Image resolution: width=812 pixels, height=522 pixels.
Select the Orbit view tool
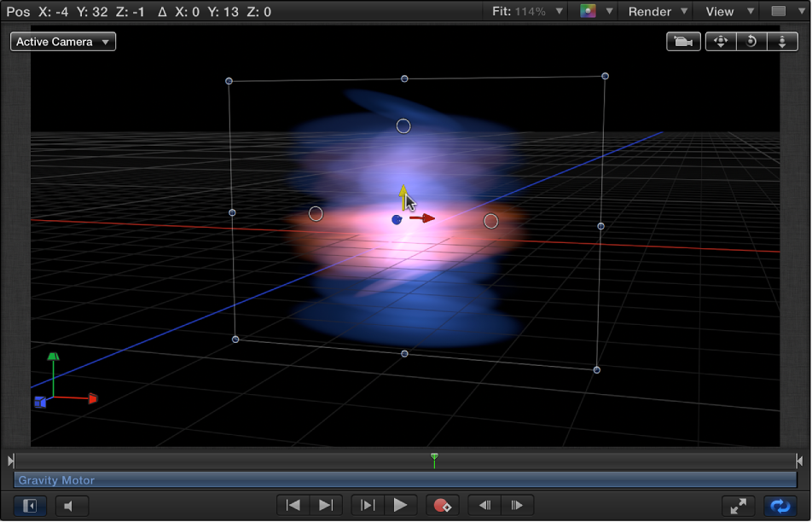click(751, 41)
